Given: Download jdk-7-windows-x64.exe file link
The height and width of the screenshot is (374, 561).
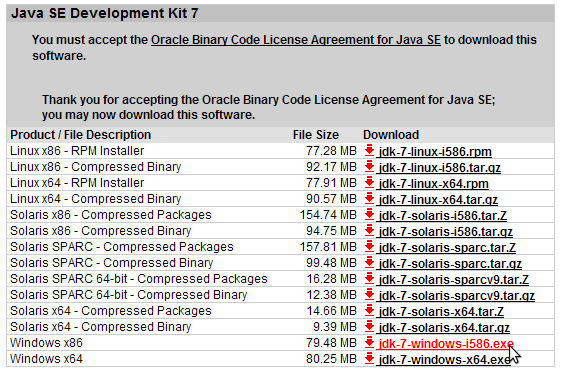Looking at the screenshot, I should point(444,360).
